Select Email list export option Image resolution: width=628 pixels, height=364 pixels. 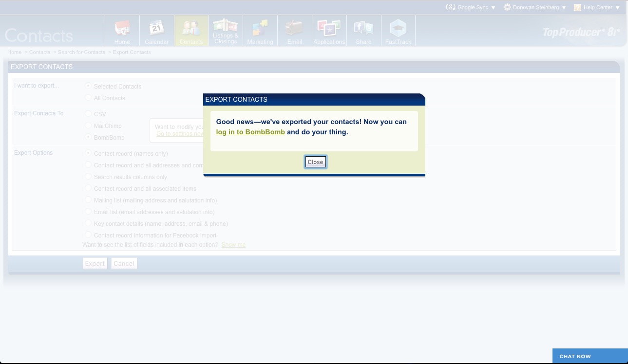point(88,212)
